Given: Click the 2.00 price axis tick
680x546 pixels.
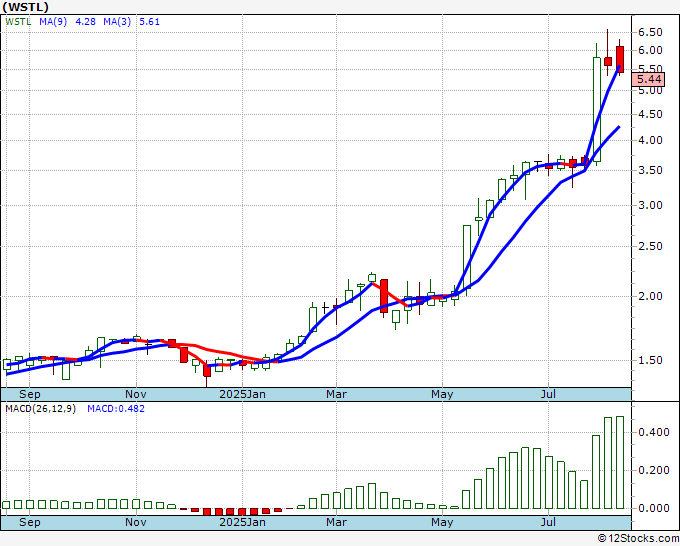Looking at the screenshot, I should (650, 296).
